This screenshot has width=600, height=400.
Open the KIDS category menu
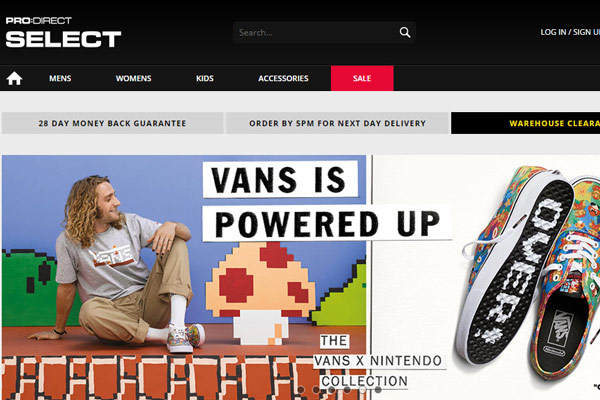[x=205, y=78]
